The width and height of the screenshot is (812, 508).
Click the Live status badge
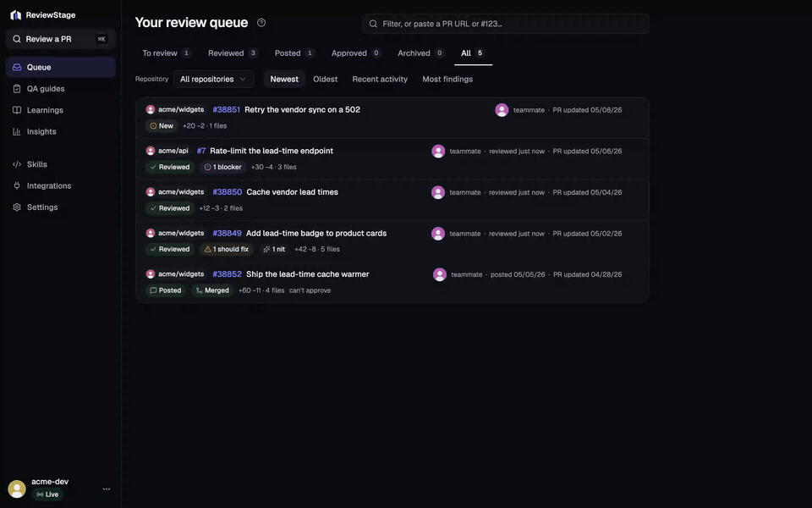47,494
